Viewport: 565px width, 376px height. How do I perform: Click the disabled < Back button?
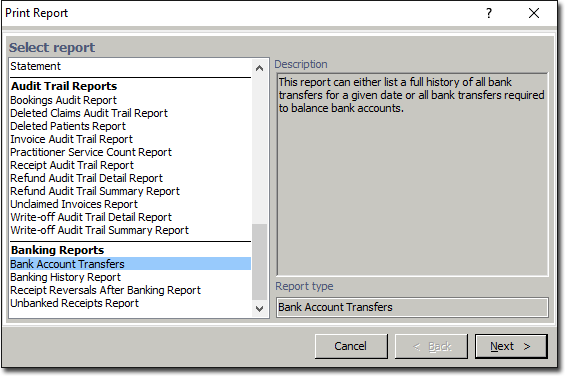(x=431, y=346)
